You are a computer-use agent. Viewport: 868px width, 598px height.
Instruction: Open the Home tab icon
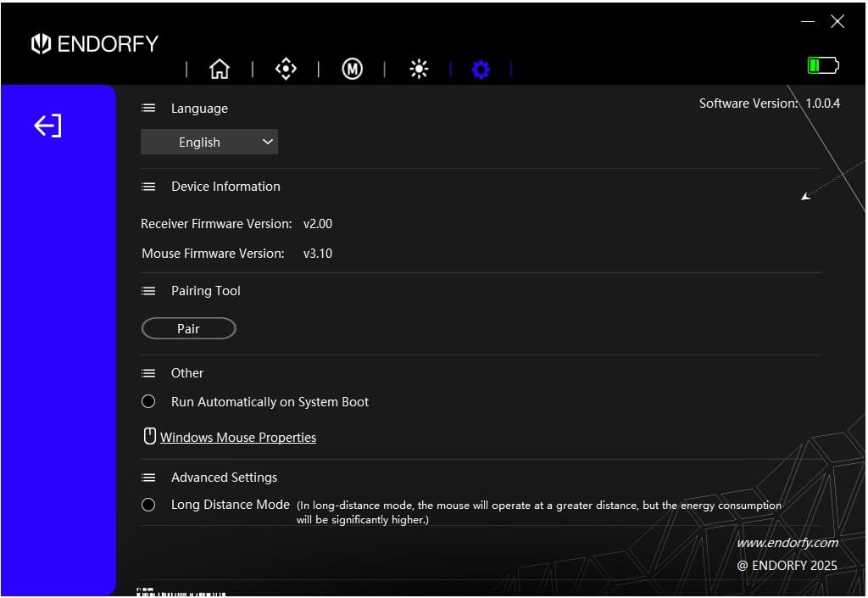[x=220, y=70]
